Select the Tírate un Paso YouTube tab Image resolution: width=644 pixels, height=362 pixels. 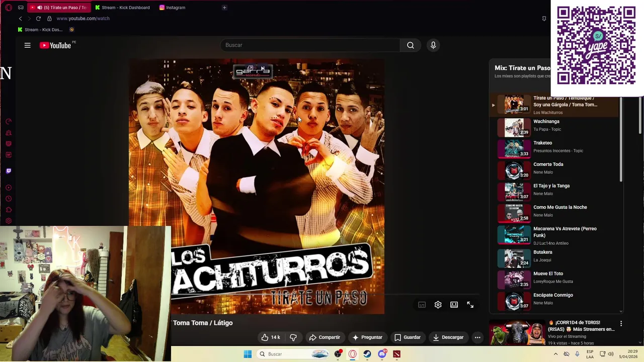coord(59,8)
